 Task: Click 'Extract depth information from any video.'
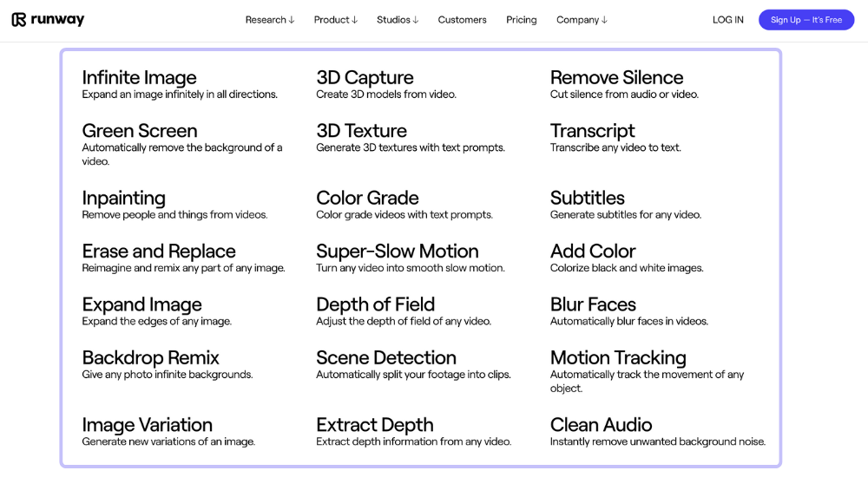(414, 441)
